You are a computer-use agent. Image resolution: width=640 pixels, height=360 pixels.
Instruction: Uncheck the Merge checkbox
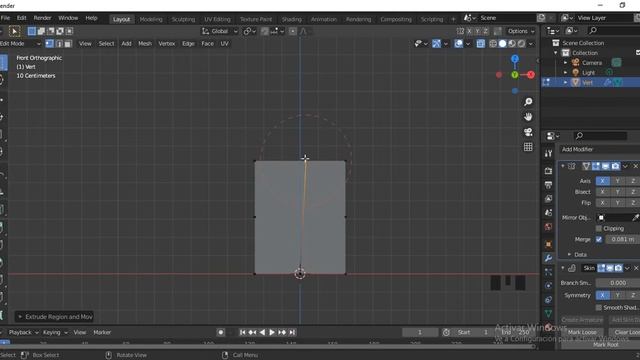click(x=599, y=240)
